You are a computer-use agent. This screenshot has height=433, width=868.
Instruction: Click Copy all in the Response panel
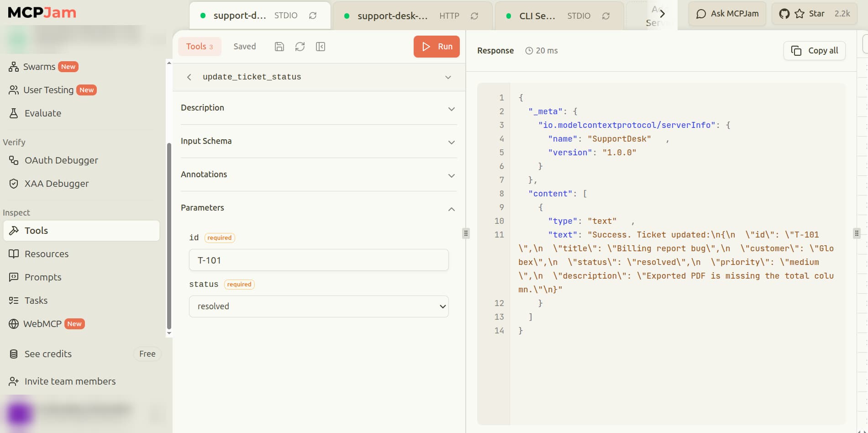click(x=815, y=51)
